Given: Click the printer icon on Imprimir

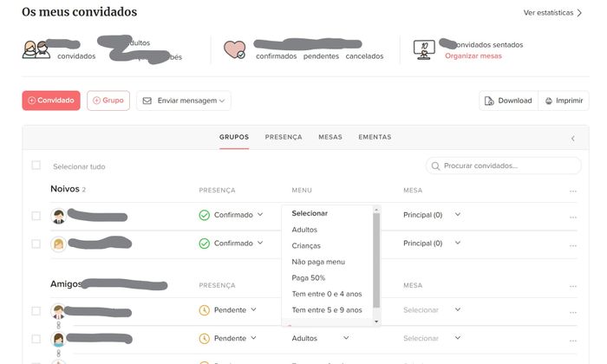Looking at the screenshot, I should coord(549,101).
